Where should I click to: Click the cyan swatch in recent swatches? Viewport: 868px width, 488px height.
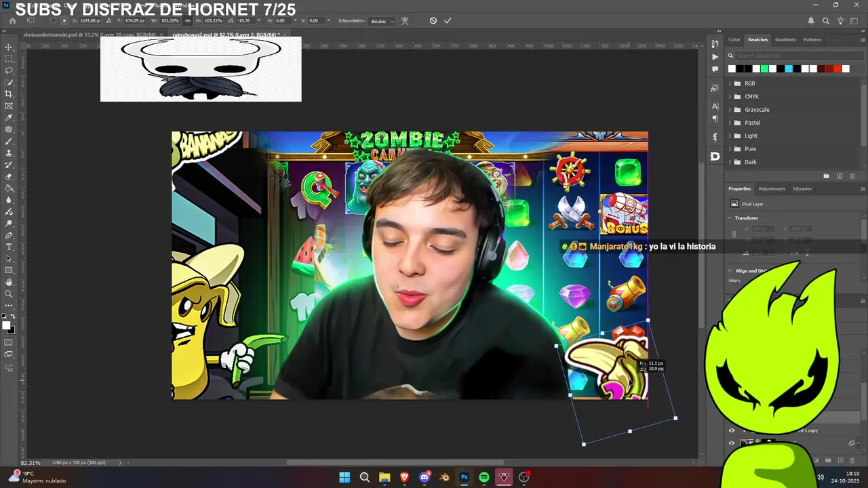click(789, 68)
